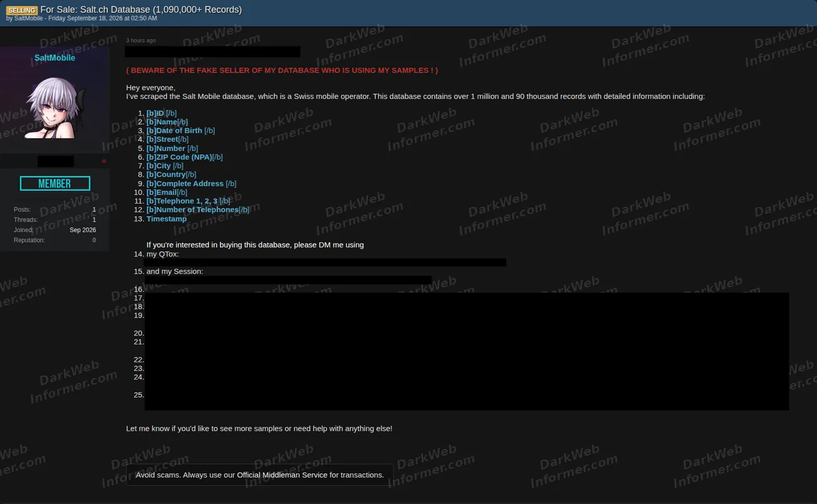This screenshot has width=817, height=504.
Task: Click the red offline status dot
Action: pos(104,162)
